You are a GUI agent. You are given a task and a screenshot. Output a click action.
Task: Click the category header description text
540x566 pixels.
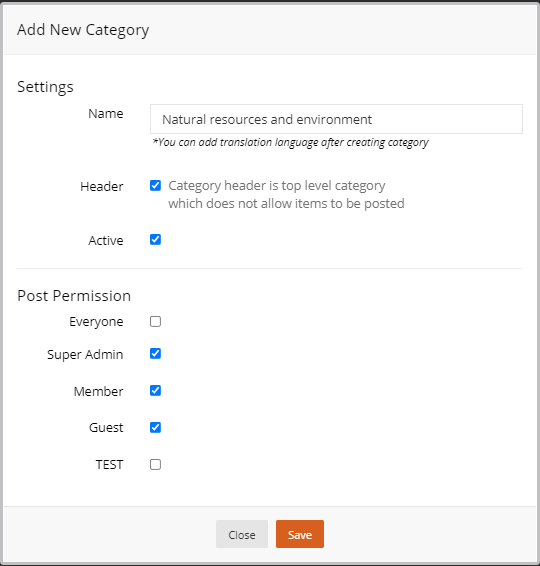pyautogui.click(x=286, y=195)
